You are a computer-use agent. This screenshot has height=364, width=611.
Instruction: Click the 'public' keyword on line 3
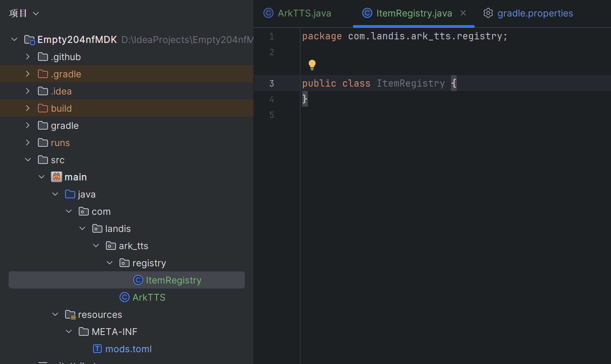click(319, 83)
